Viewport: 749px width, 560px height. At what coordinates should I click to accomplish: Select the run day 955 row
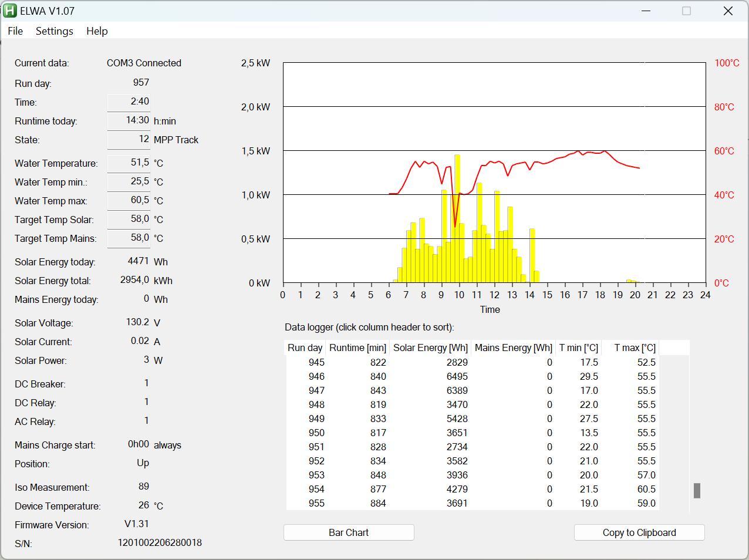(317, 503)
